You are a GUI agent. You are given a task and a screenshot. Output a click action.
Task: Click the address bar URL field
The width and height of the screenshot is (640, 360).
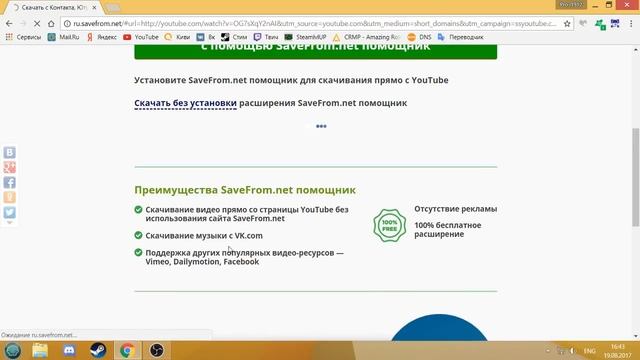tap(314, 24)
